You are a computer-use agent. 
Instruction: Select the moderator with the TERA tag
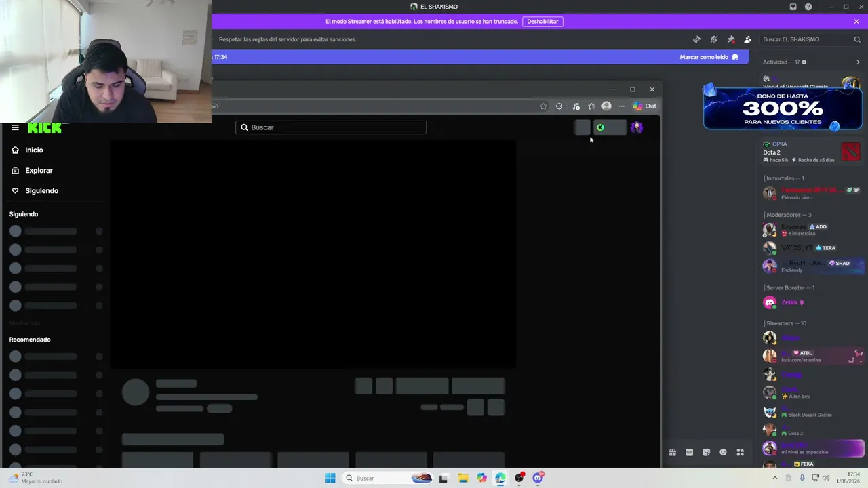(811, 248)
